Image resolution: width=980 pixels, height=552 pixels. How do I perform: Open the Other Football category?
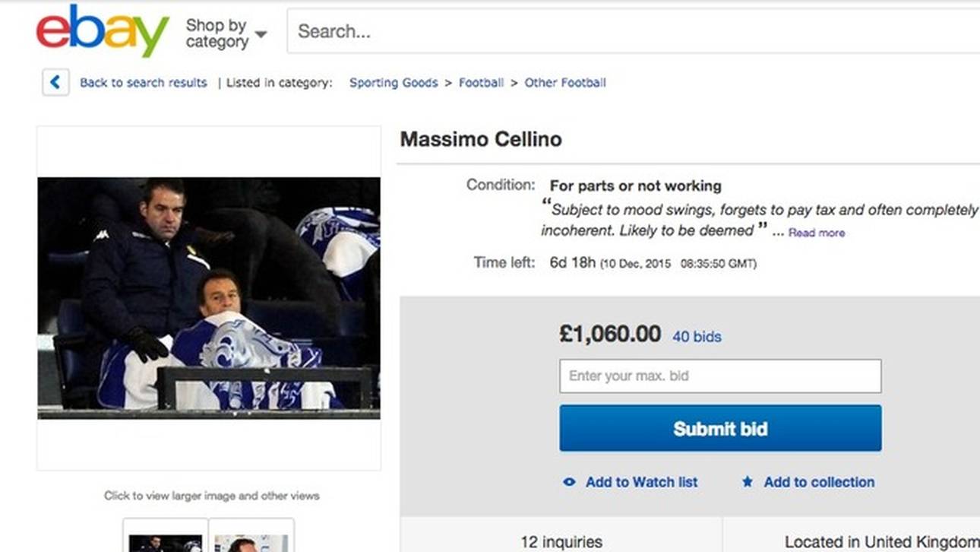point(564,82)
